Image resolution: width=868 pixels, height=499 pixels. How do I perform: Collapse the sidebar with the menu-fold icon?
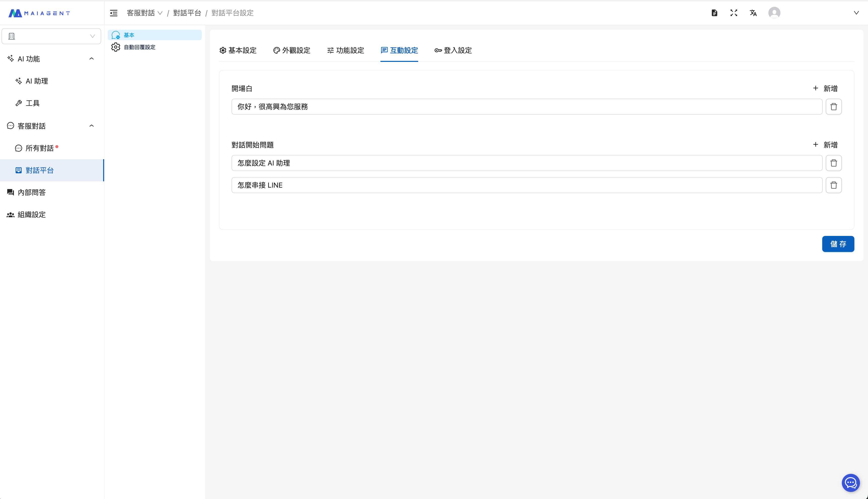click(113, 13)
